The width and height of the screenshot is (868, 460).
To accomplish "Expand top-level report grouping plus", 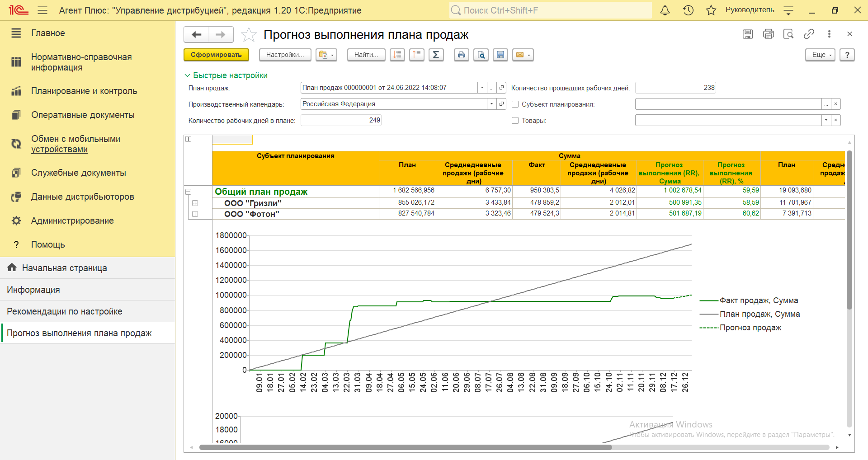I will pos(189,139).
